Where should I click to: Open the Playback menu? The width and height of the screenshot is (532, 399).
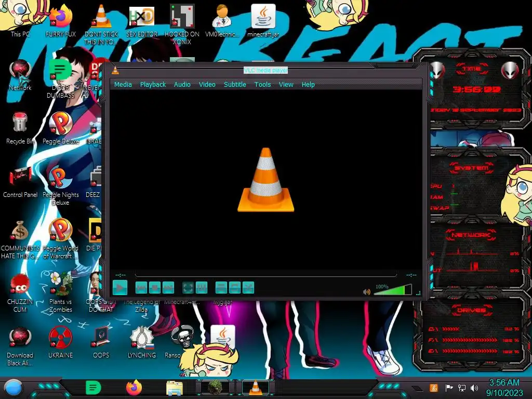tap(153, 85)
